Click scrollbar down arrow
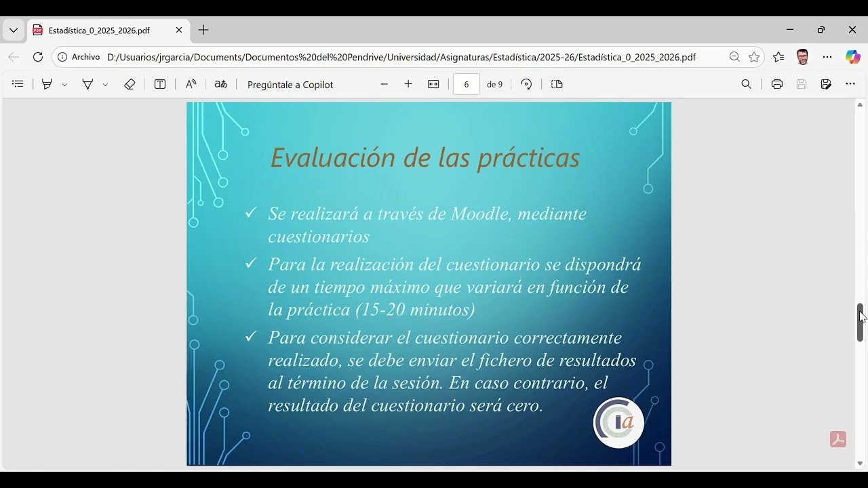This screenshot has height=488, width=868. click(860, 464)
